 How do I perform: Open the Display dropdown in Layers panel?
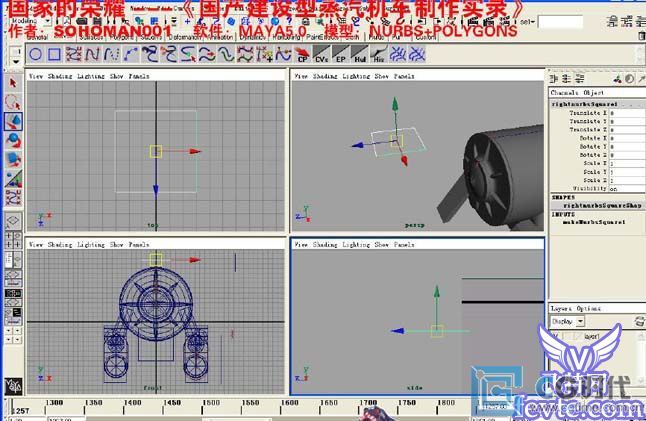568,321
